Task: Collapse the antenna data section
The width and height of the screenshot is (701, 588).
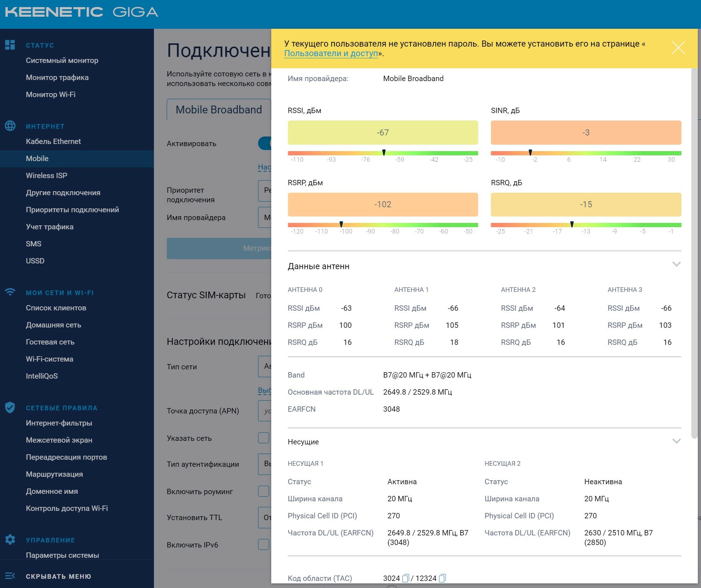Action: (676, 264)
